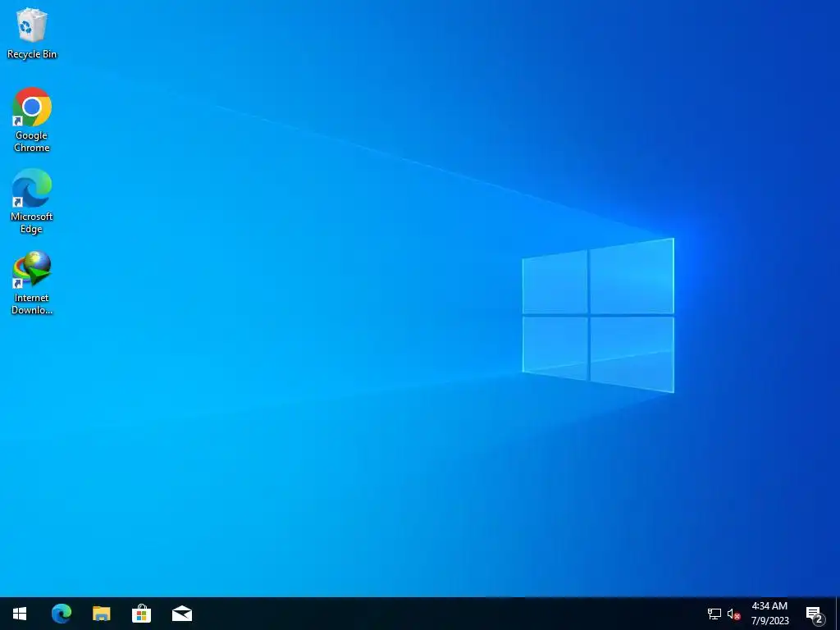Open the Mail app from the taskbar
The image size is (840, 630).
pos(182,614)
